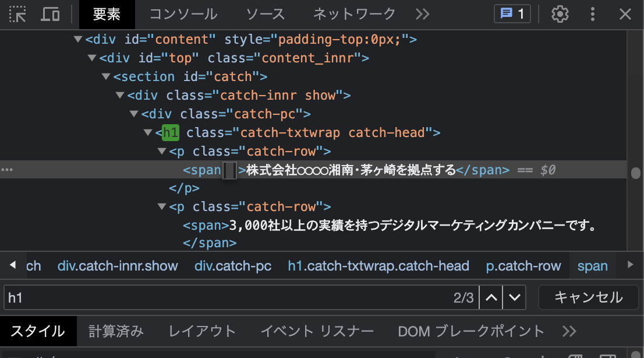Image resolution: width=644 pixels, height=358 pixels.
Task: Click the DOM tree vertical scrollbar thumb
Action: coord(636,173)
